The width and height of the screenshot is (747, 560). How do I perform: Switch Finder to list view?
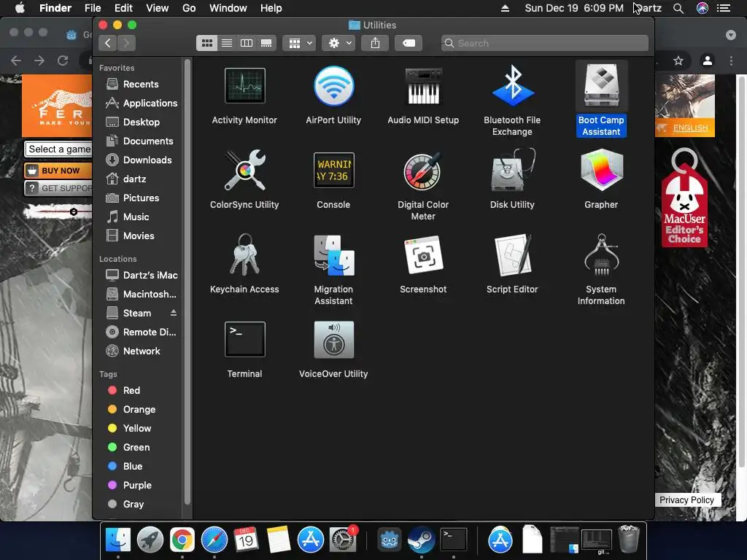pos(227,43)
